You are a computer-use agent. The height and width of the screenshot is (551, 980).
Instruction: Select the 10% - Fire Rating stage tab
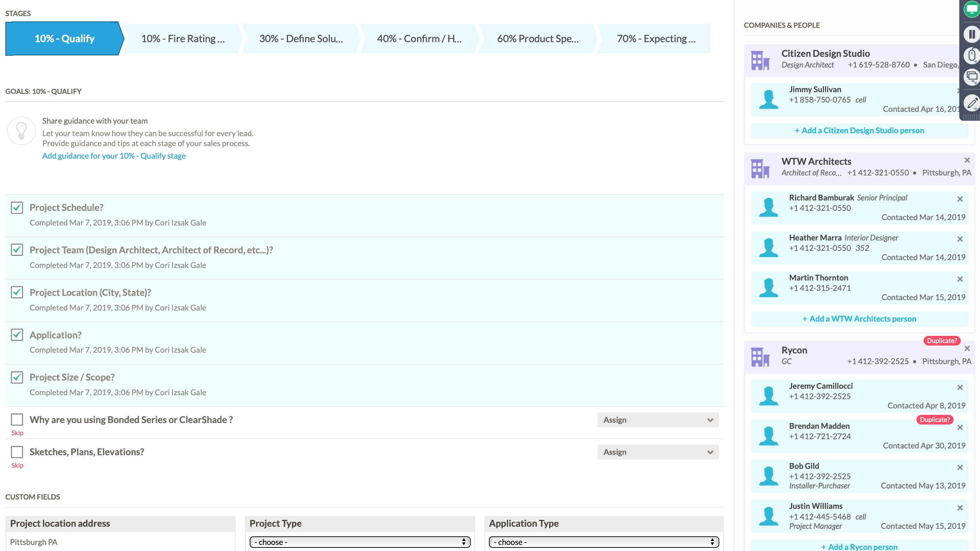(183, 38)
